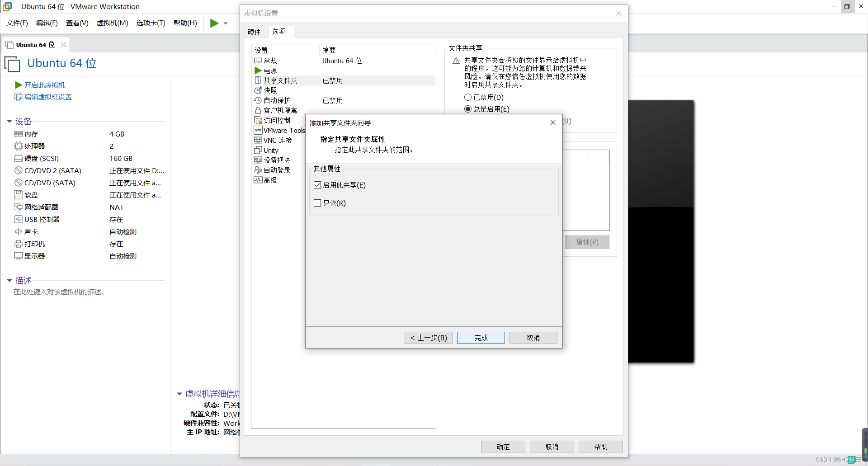
Task: Open the 编辑(E) menu
Action: point(47,23)
